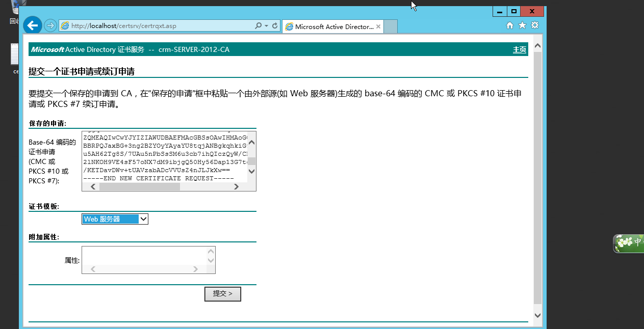Open a new blank tab
The width and height of the screenshot is (644, 329).
pos(390,26)
